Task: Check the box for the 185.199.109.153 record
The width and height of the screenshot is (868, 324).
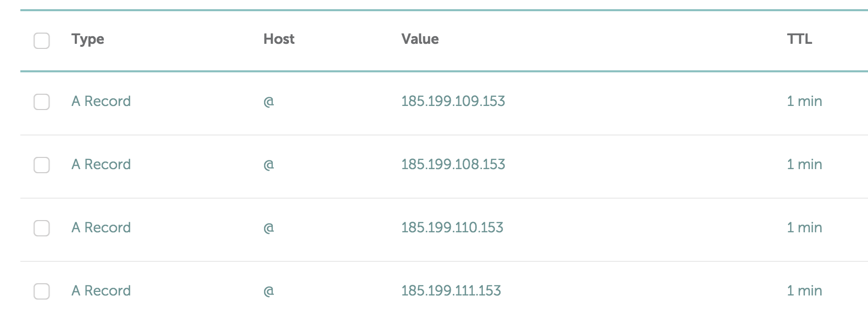Action: click(x=42, y=102)
